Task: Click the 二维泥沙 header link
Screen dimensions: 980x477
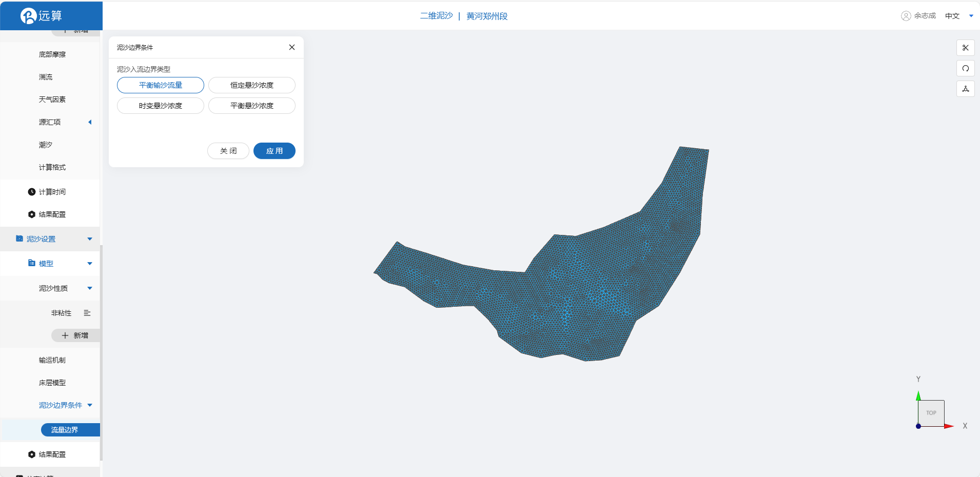Action: click(437, 16)
